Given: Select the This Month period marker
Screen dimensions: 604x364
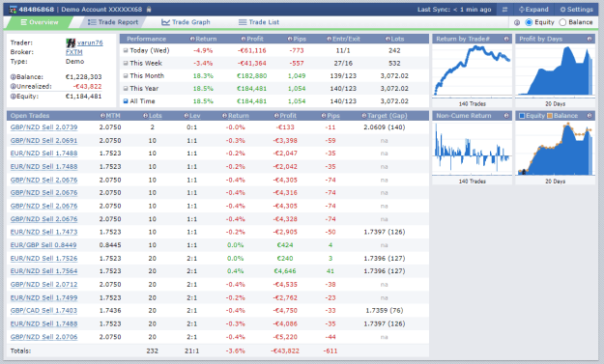Looking at the screenshot, I should [x=126, y=76].
